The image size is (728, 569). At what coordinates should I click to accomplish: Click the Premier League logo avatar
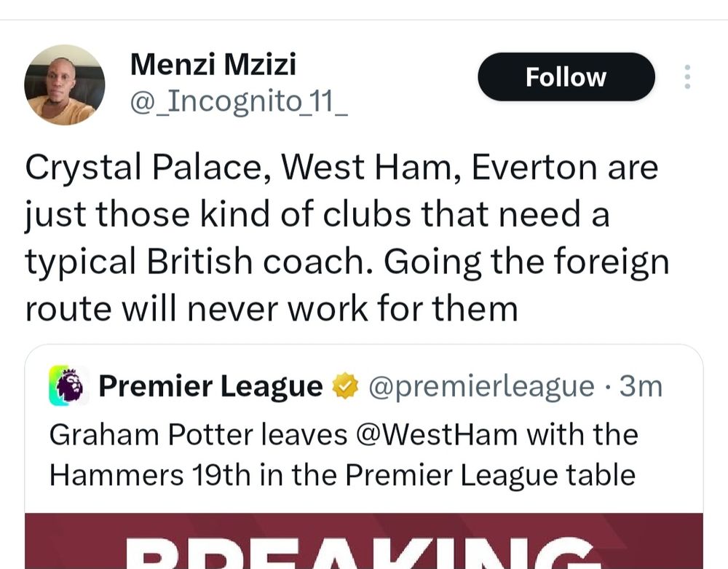[x=69, y=386]
